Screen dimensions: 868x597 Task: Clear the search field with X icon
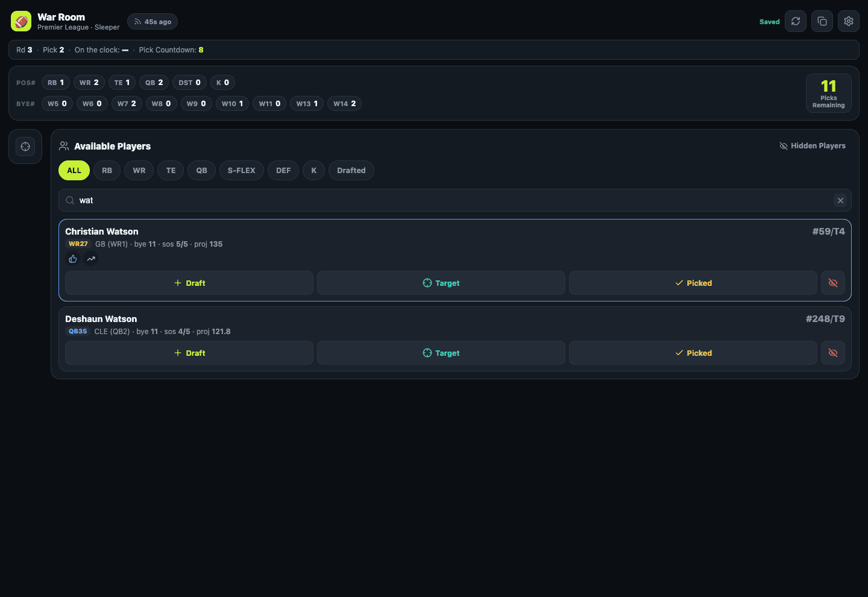[840, 200]
